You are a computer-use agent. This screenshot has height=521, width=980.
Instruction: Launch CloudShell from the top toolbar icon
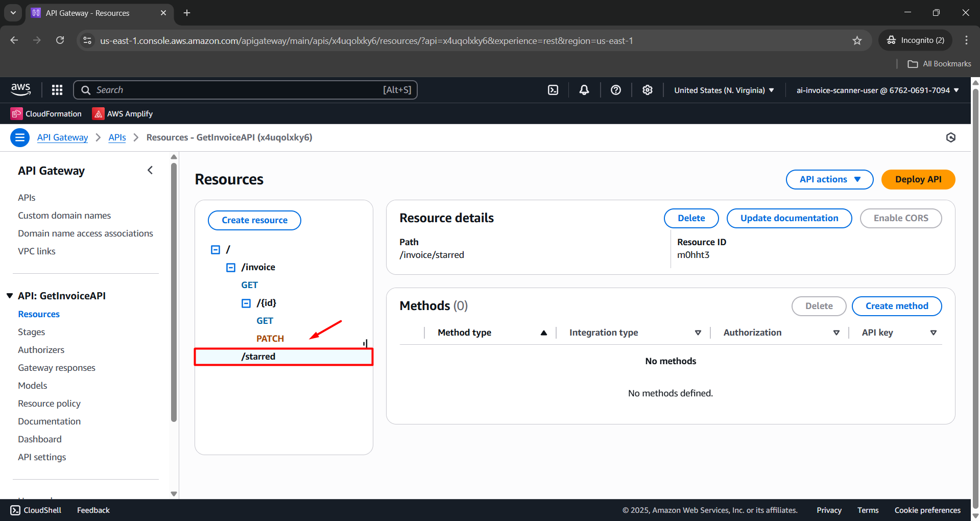click(553, 89)
